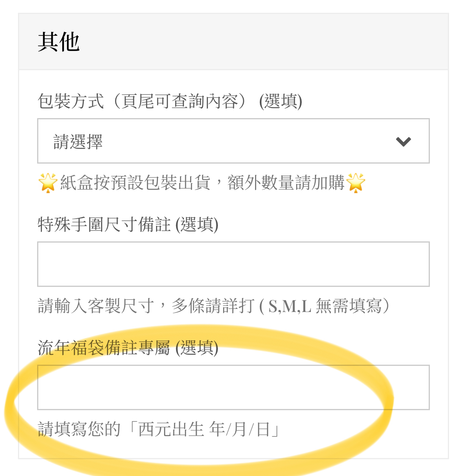Select the 特殊手圍尺寸備註 field label
This screenshot has width=467, height=476.
click(104, 225)
